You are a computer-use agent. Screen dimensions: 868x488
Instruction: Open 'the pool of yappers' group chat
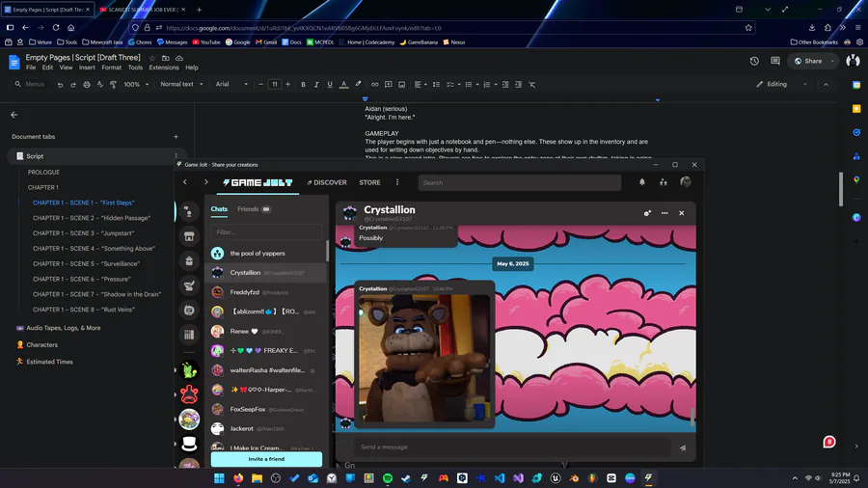tap(266, 254)
